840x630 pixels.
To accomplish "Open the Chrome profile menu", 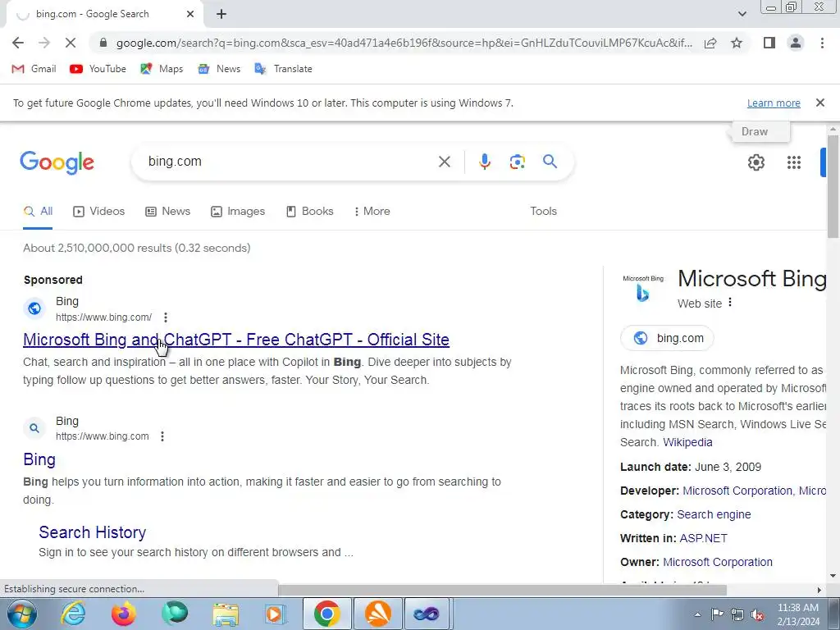I will (796, 43).
